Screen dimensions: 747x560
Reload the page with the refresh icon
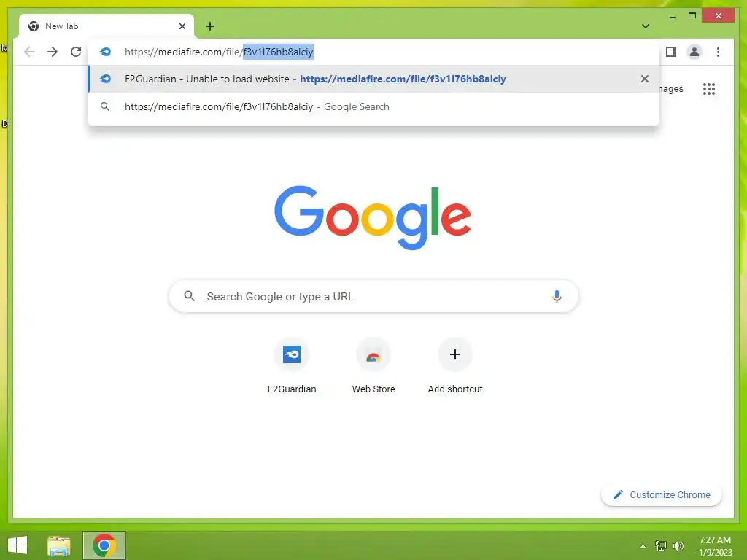76,52
